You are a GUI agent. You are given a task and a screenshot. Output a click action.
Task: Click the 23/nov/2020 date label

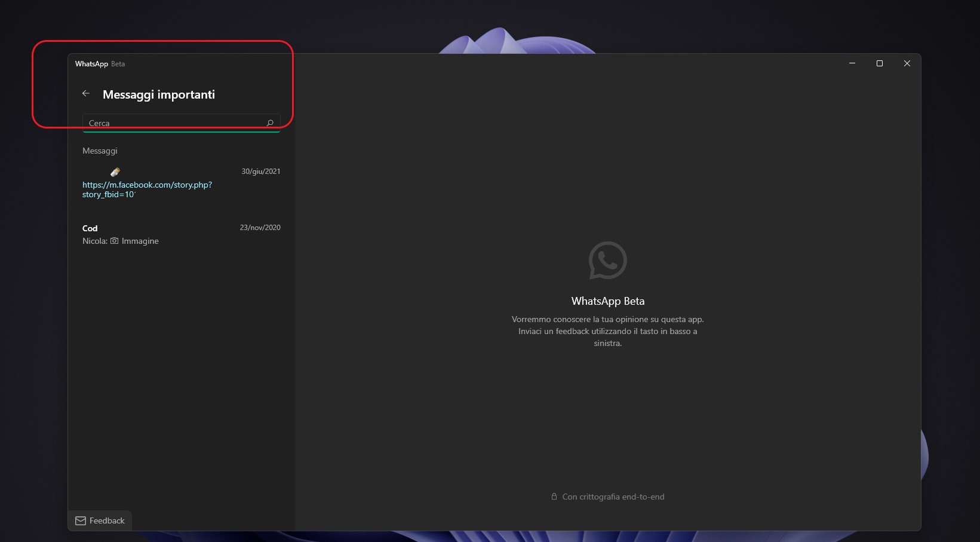[x=260, y=228]
